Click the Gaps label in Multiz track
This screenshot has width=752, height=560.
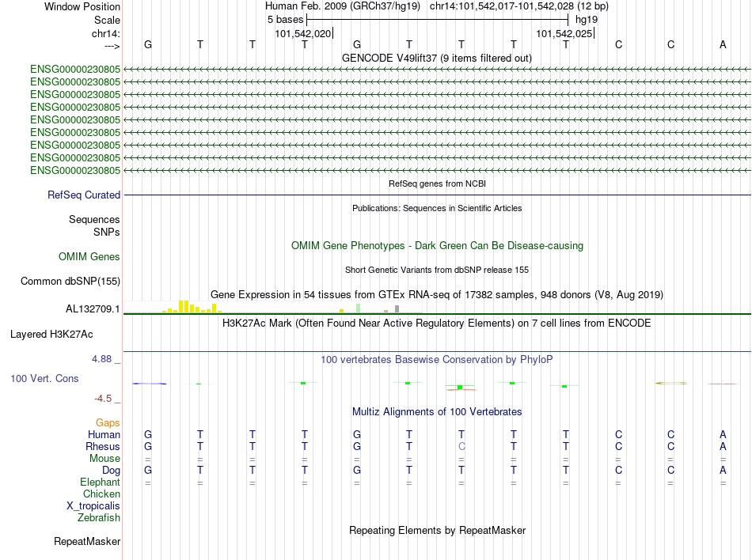(x=108, y=422)
